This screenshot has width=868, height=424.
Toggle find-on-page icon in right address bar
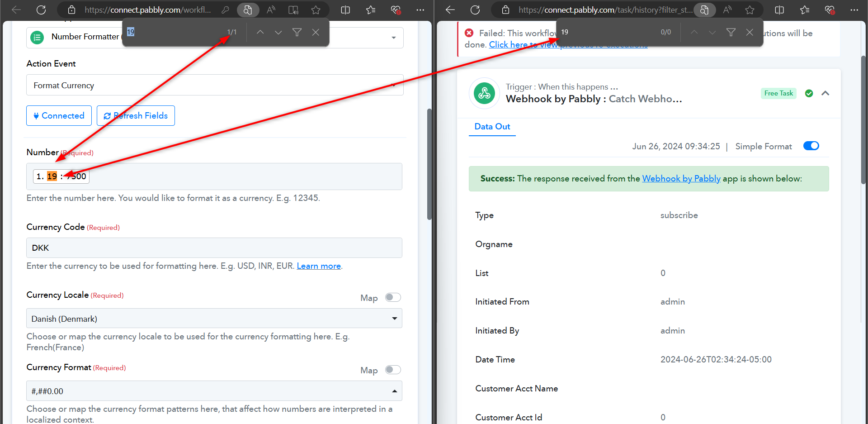tap(704, 10)
